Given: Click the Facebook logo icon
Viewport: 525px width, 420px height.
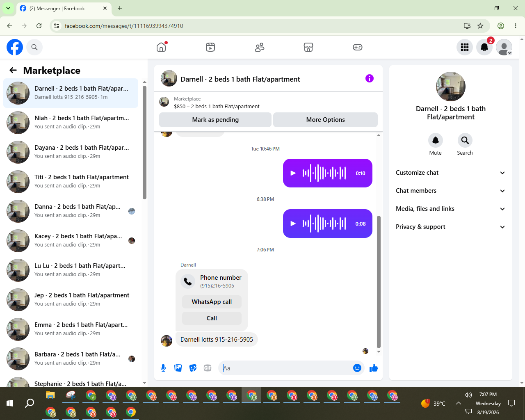Looking at the screenshot, I should (x=15, y=47).
